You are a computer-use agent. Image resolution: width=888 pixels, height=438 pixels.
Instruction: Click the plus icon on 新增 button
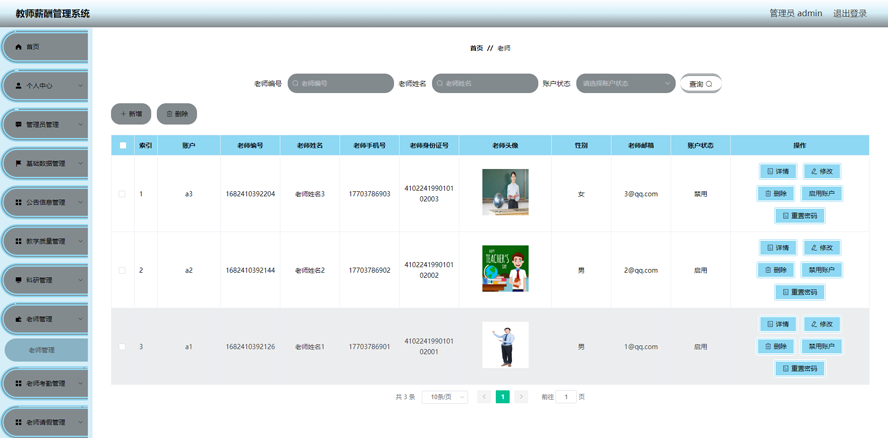coord(123,114)
